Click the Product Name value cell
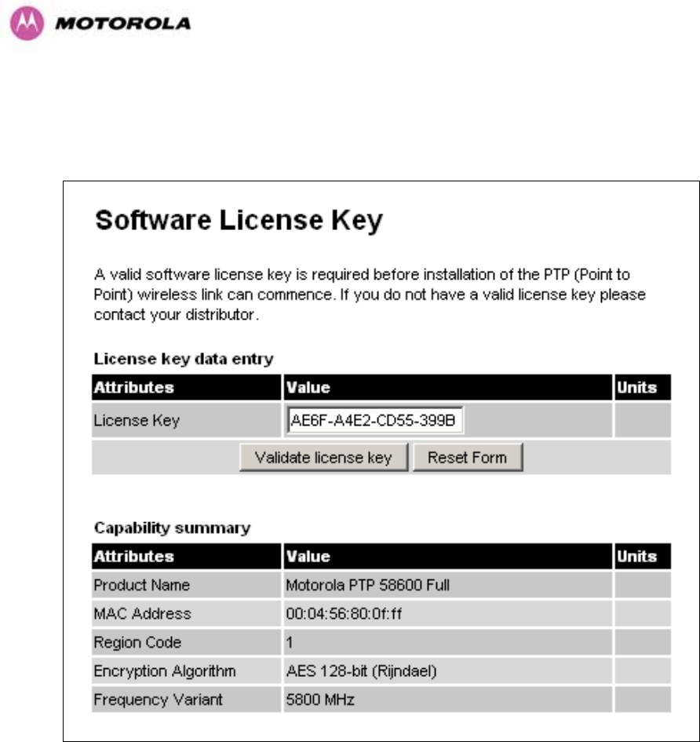Viewport: 700px width, 742px height. pyautogui.click(x=447, y=586)
